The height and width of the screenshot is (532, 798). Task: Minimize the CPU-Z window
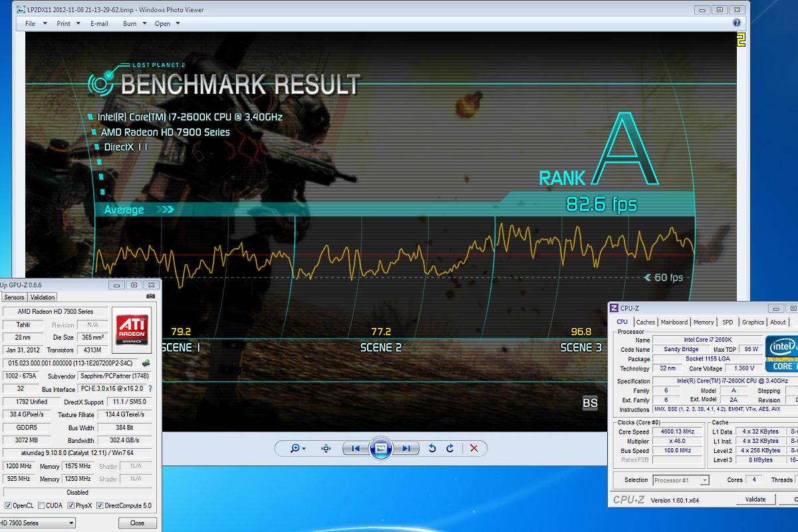point(775,309)
